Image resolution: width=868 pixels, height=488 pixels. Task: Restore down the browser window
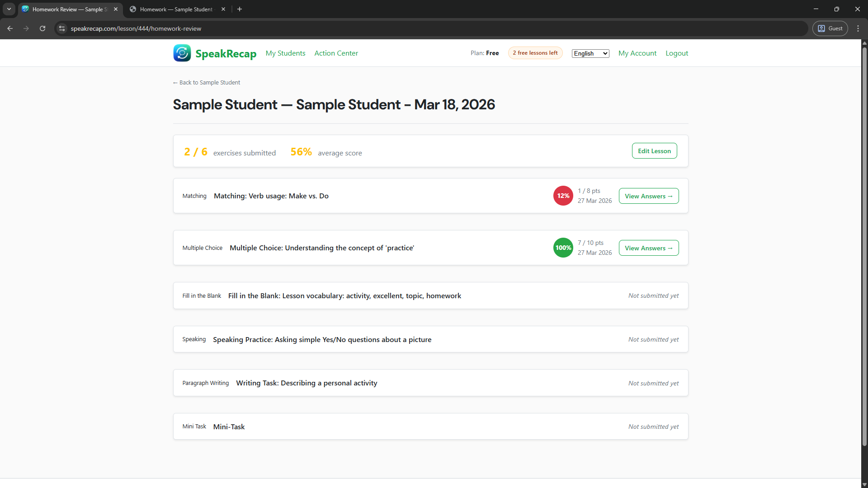[837, 9]
